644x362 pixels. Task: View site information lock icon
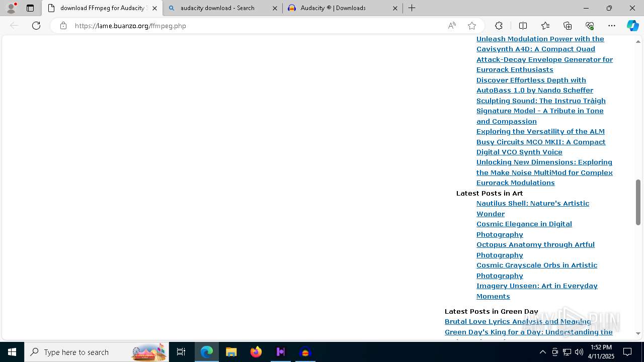pyautogui.click(x=63, y=26)
